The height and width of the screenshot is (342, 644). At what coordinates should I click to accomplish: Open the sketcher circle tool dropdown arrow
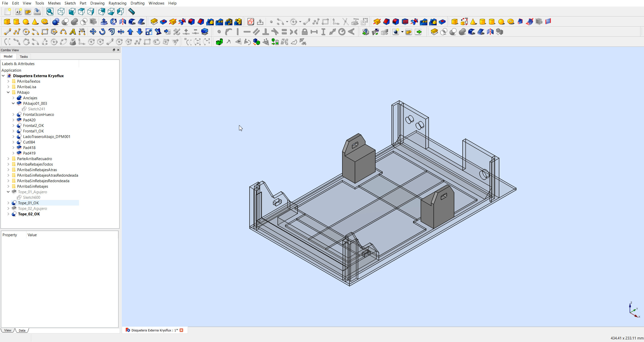pos(300,22)
